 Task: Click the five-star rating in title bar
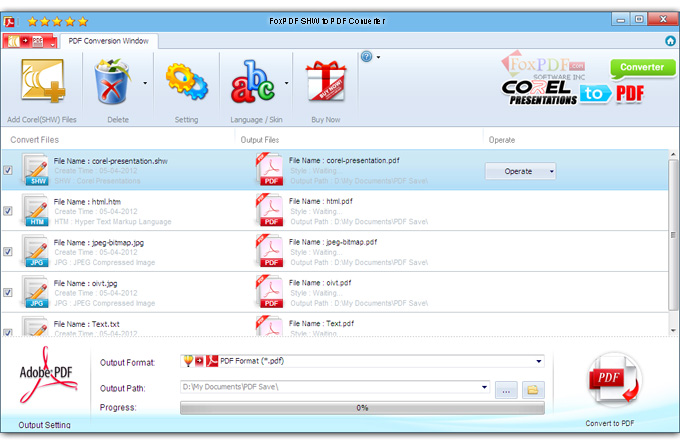click(x=58, y=21)
